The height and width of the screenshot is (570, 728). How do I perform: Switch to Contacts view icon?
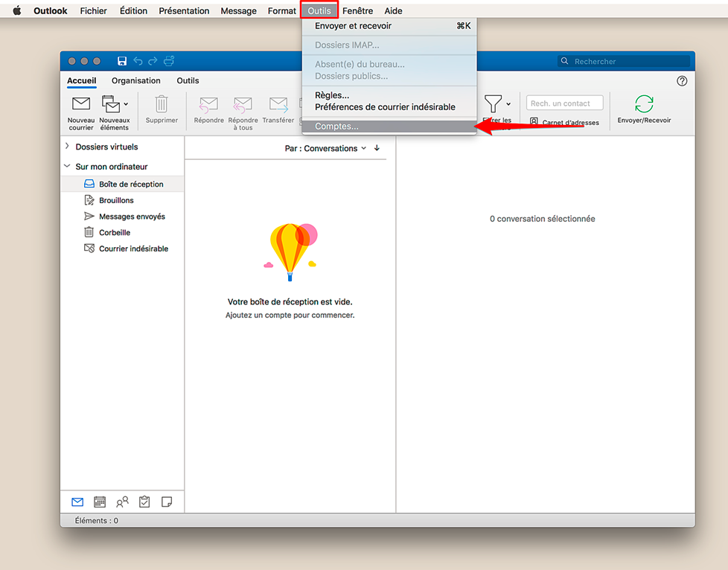(x=122, y=502)
